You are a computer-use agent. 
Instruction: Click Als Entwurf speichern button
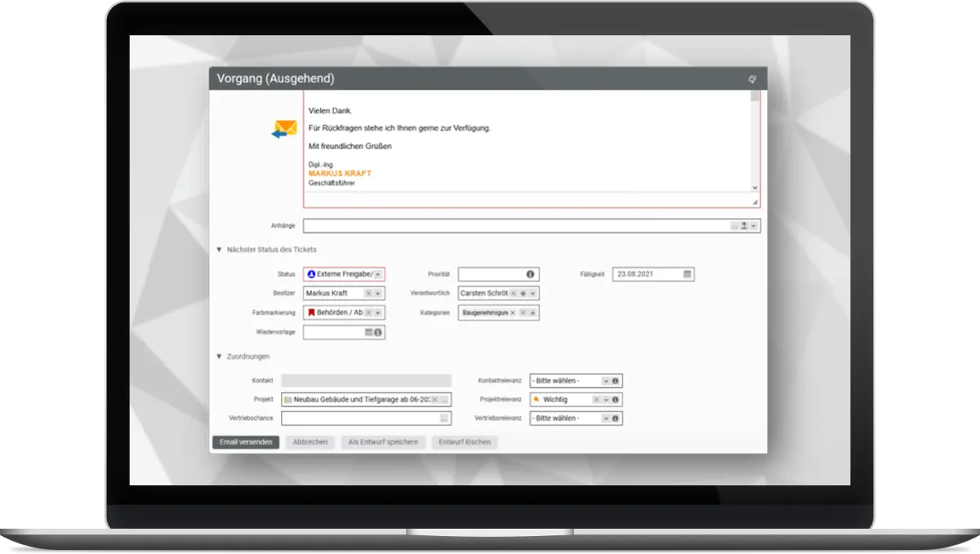click(383, 442)
